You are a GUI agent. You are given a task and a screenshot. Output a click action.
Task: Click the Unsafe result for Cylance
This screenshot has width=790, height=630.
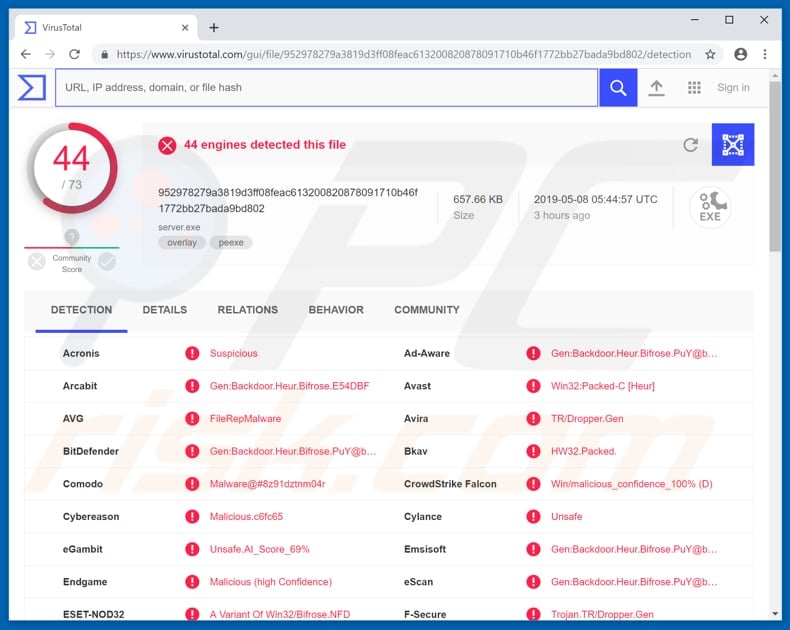[566, 517]
